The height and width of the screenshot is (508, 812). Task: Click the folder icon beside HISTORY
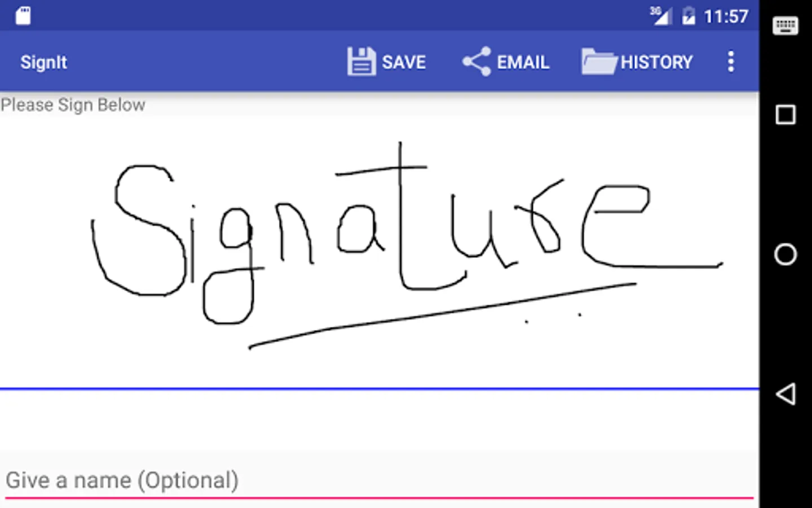coord(599,62)
